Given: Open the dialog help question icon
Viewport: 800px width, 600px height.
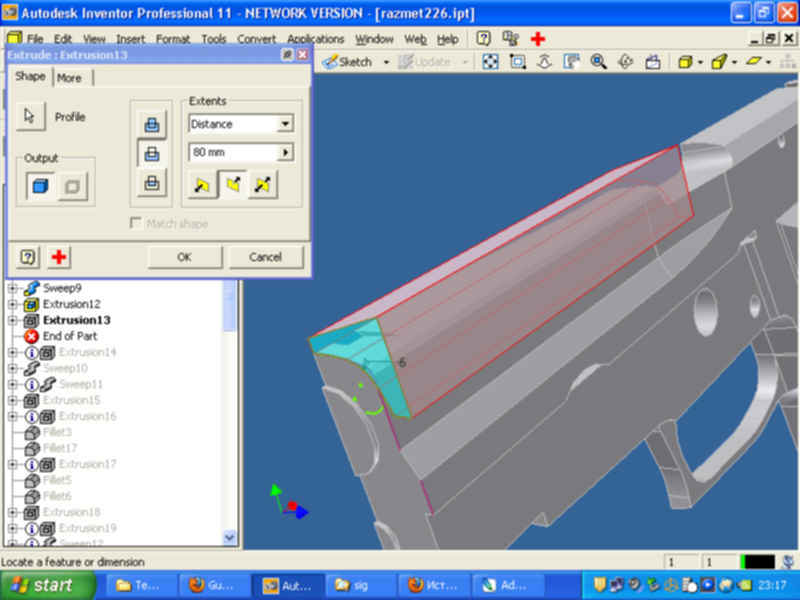Looking at the screenshot, I should 28,257.
